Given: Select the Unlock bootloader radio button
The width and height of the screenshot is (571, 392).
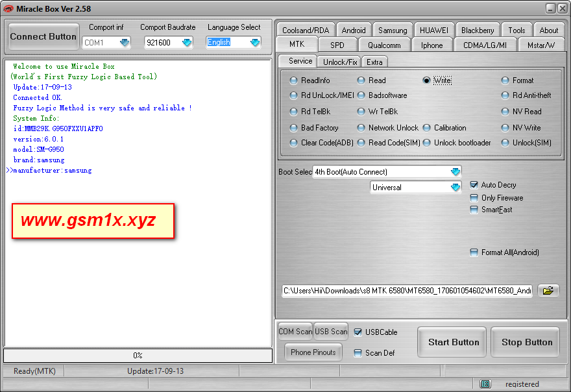Looking at the screenshot, I should 426,143.
